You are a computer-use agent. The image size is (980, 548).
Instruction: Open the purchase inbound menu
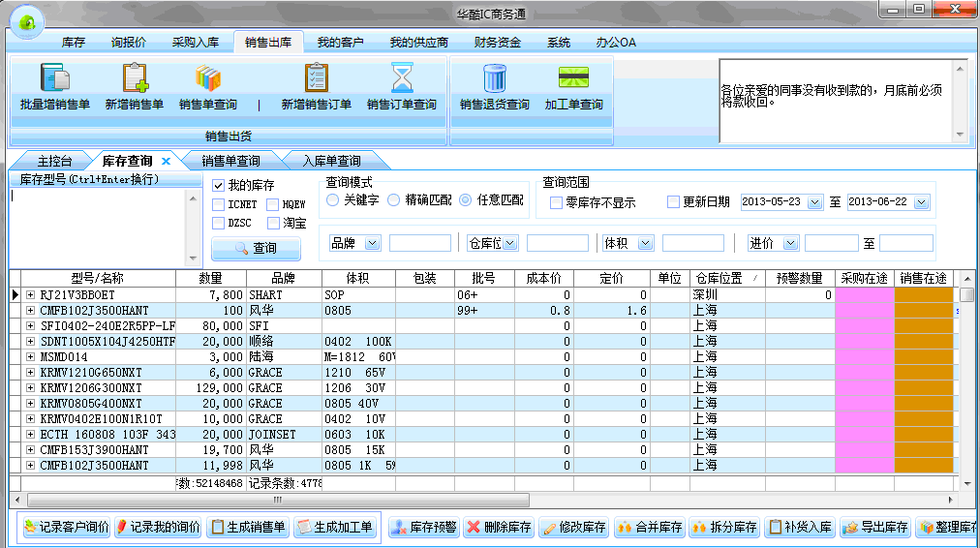[x=196, y=43]
